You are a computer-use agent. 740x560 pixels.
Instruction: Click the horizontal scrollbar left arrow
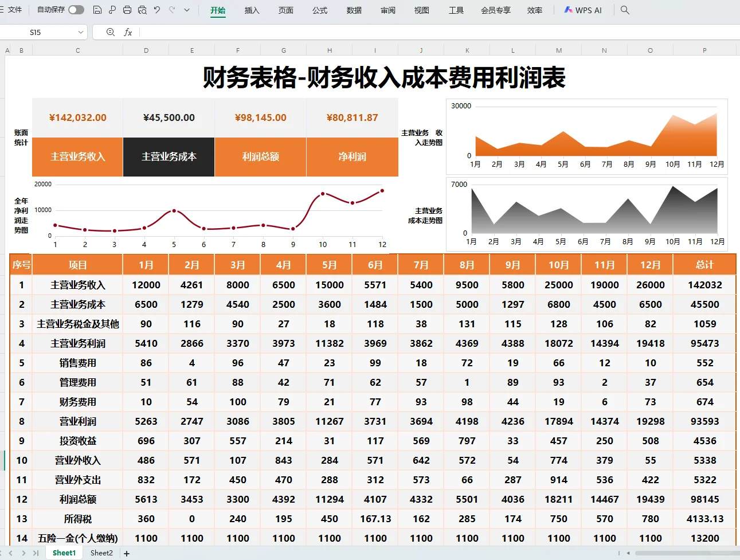click(x=628, y=553)
